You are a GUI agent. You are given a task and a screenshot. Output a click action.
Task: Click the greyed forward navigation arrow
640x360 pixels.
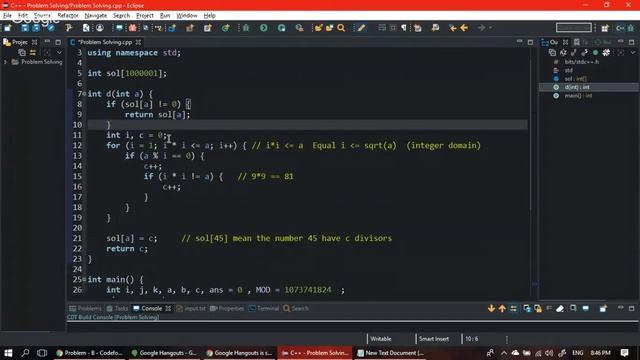pos(482,28)
